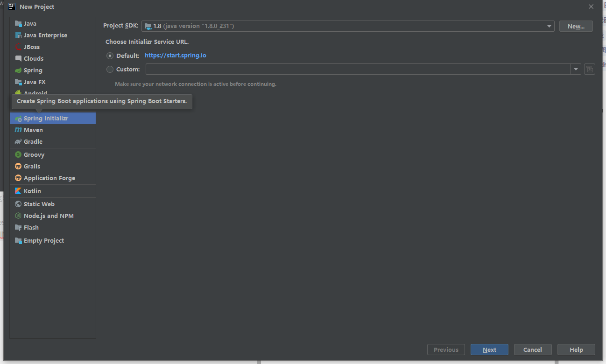Screen dimensions: 606x364
Task: Click the Next button
Action: coord(489,349)
